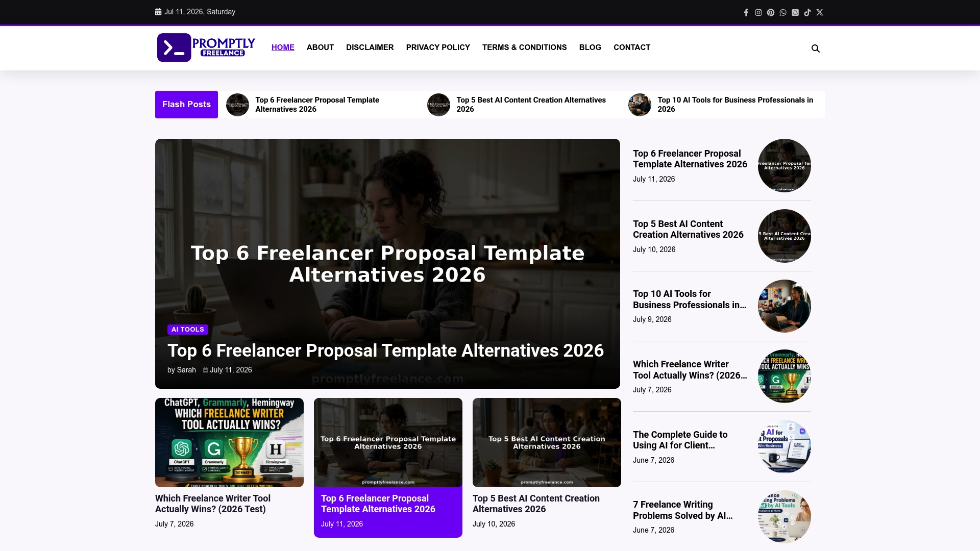Click sidebar round thumbnail for 7 Writing Problems

click(x=785, y=517)
